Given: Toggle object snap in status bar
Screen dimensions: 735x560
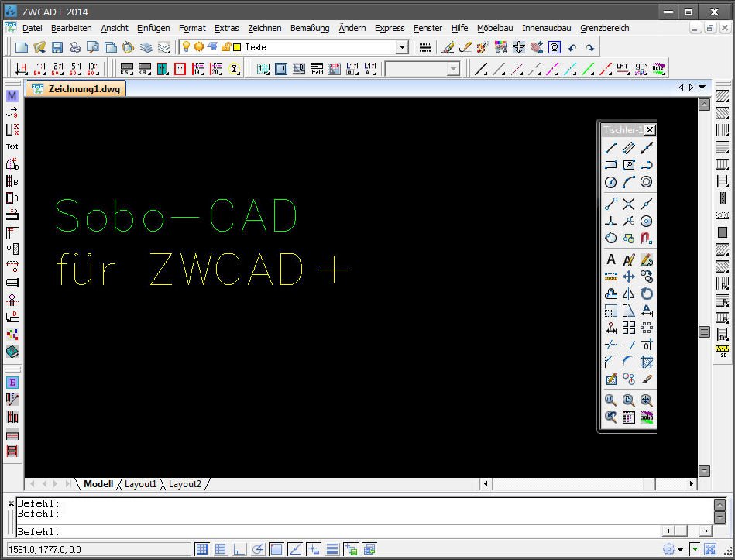Looking at the screenshot, I should [276, 548].
